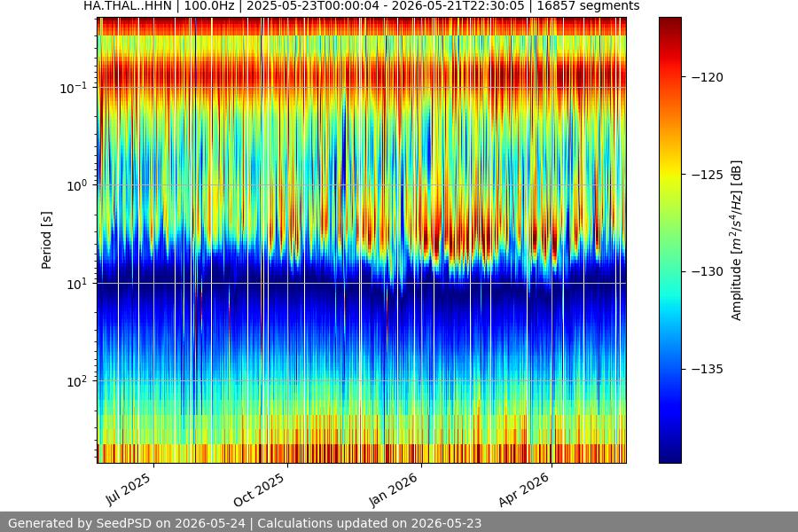Click the 10² period axis tick label
Viewport: 798px width, 532px height.
pyautogui.click(x=76, y=381)
